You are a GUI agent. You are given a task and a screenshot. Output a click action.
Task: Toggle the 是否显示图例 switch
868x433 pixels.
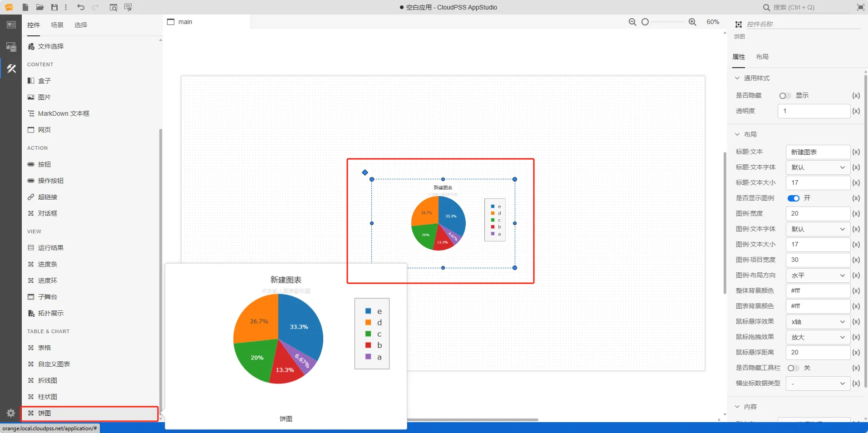[794, 198]
